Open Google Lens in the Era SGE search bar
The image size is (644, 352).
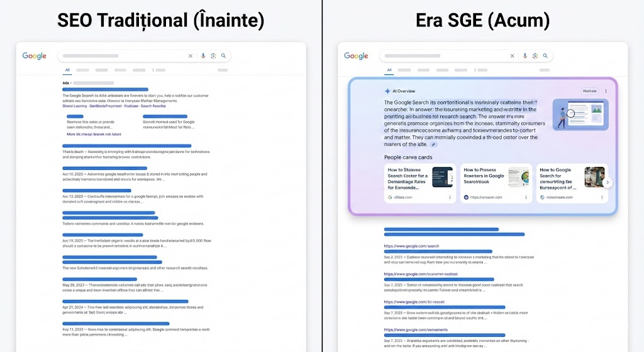pos(535,56)
